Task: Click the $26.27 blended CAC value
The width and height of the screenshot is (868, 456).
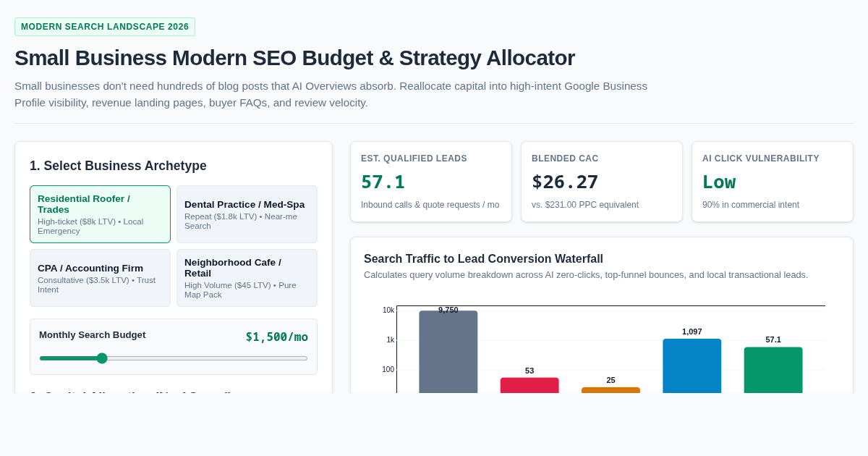Action: pos(565,182)
